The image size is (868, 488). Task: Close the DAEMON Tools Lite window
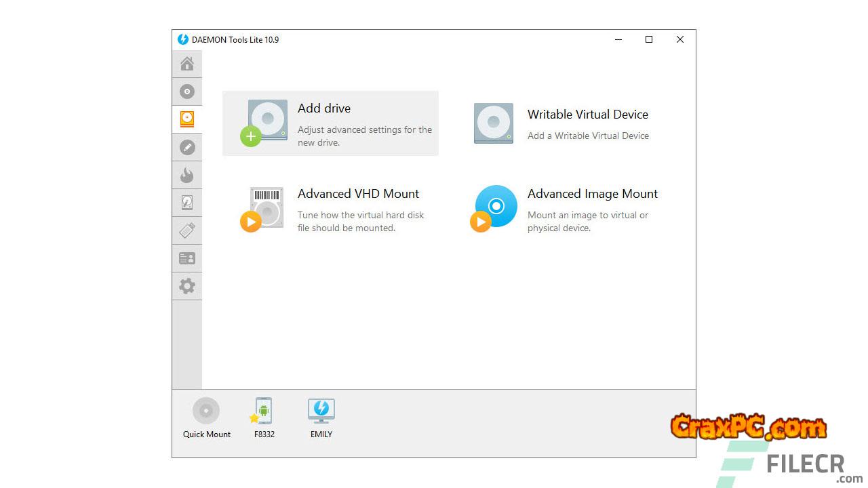pos(680,39)
